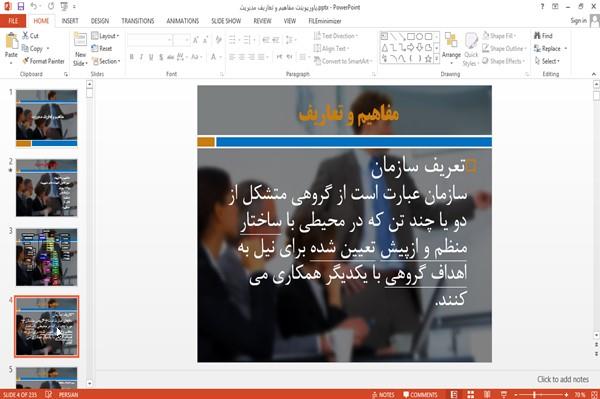This screenshot has width=600, height=399.
Task: Start Slide Show from status bar icon
Action: tap(504, 394)
